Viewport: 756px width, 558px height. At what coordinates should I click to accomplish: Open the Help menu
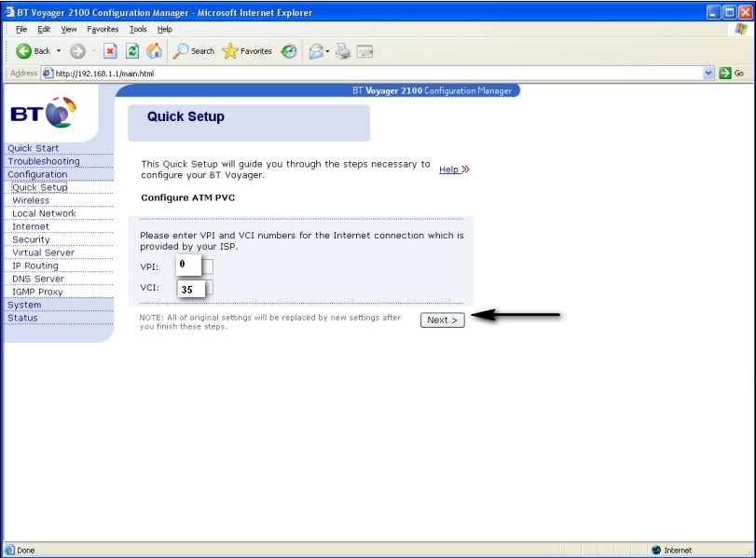(x=165, y=29)
